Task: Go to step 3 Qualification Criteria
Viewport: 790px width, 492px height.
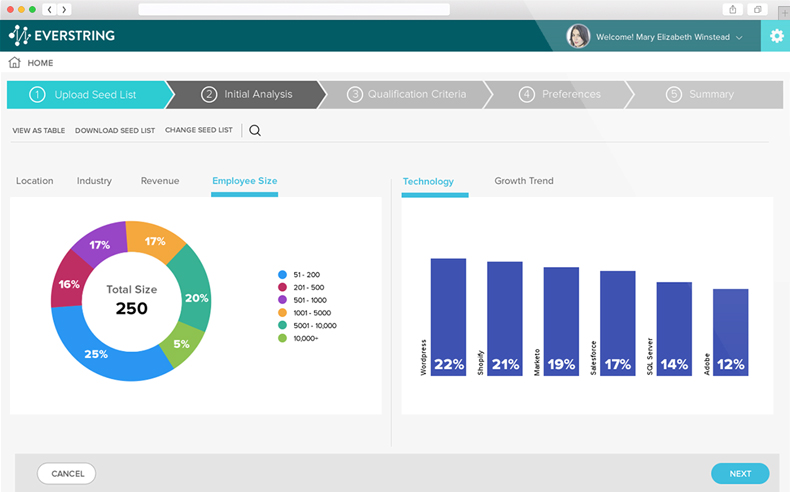Action: click(406, 95)
